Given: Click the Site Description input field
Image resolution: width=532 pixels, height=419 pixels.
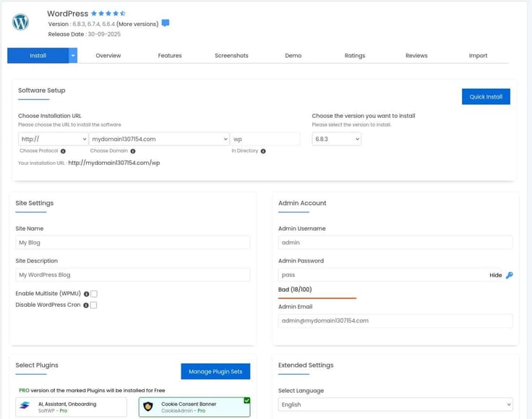Looking at the screenshot, I should (133, 275).
